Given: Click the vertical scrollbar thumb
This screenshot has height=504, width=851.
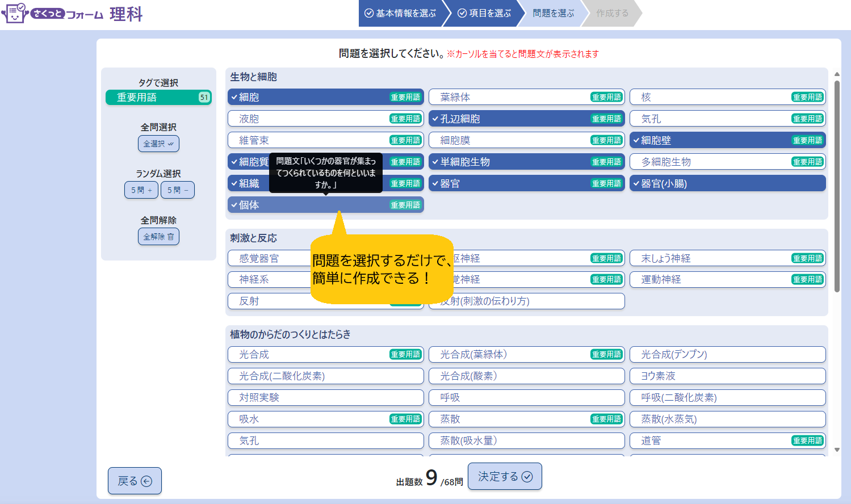Looking at the screenshot, I should 837,187.
